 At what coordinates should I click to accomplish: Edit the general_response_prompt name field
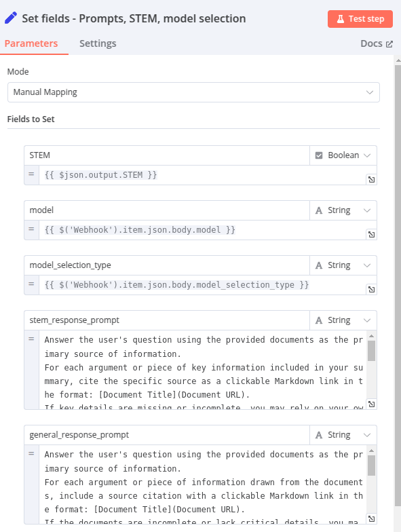point(167,435)
